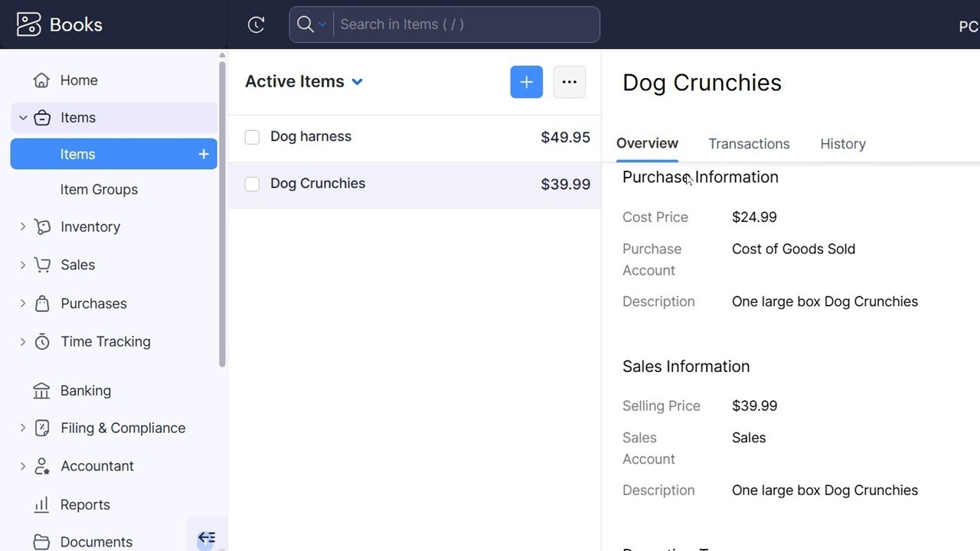This screenshot has width=980, height=551.
Task: Check the Dog harness checkbox
Action: click(x=252, y=137)
